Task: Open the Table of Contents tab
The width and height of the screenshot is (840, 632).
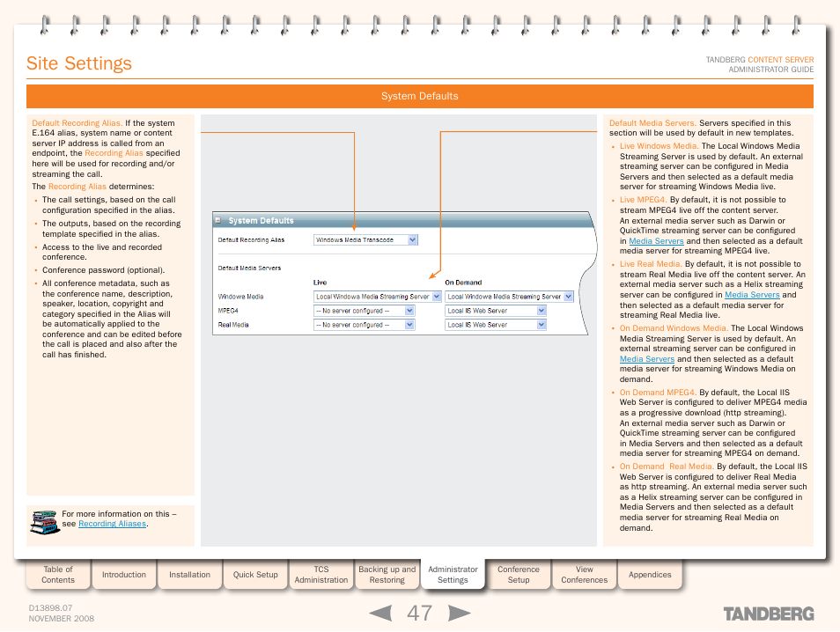Action: (58, 575)
